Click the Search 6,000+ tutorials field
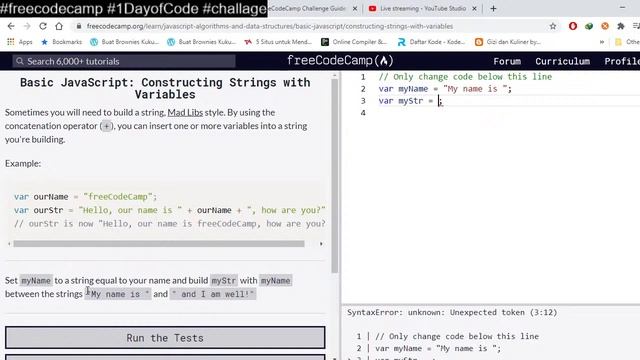640x360 pixels. (124, 61)
